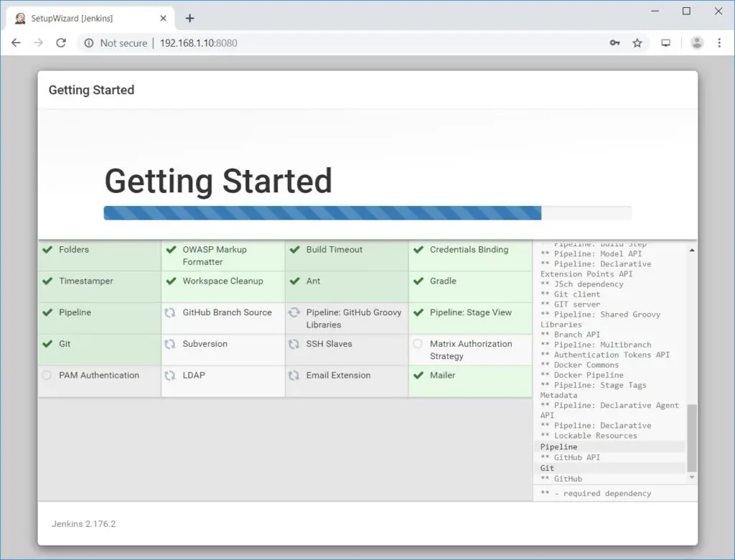
Task: Reload the Jenkins setup page
Action: tap(61, 42)
